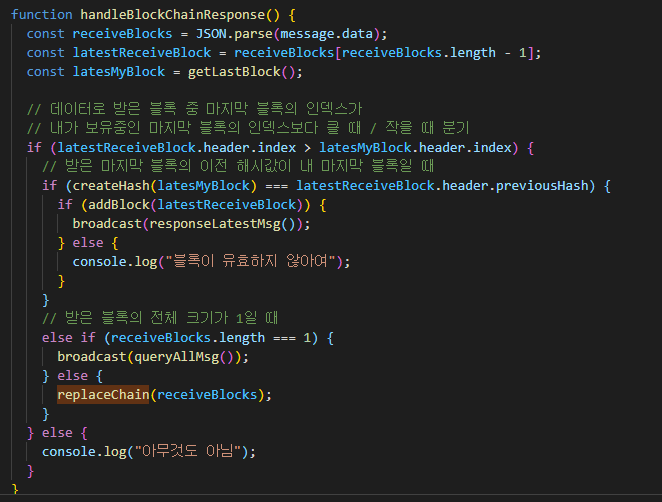
Task: Click latestReceiveBlock.header.previousHash
Action: click(442, 186)
